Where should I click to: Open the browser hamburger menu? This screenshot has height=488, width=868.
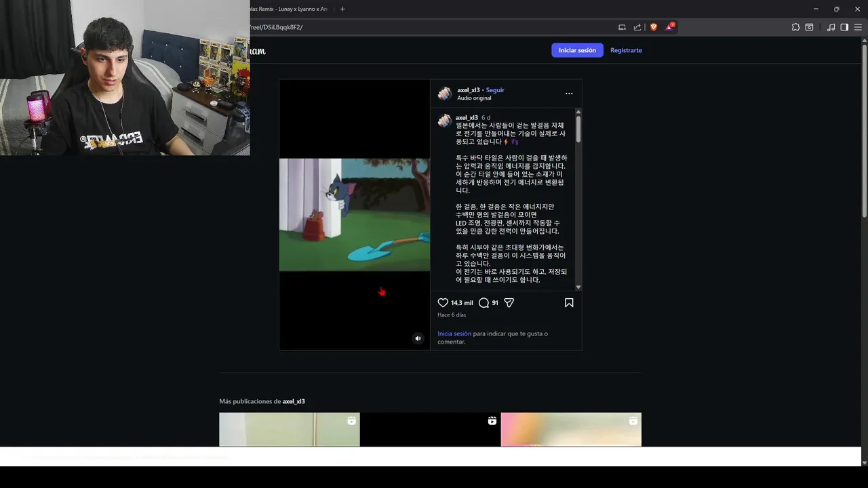click(858, 27)
